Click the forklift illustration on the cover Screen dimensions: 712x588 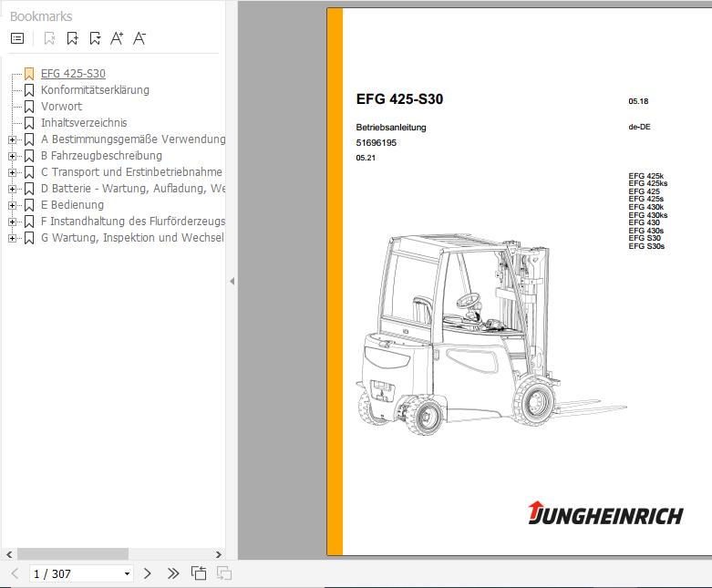point(490,335)
